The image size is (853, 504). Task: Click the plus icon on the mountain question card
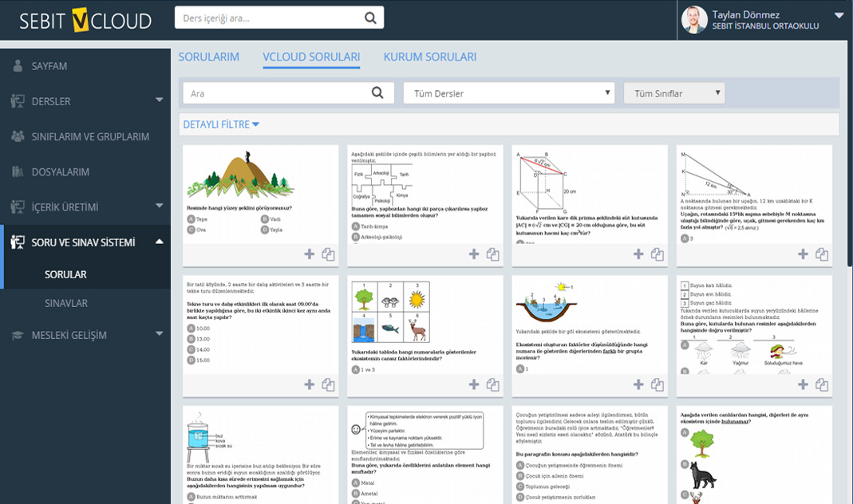tap(310, 254)
